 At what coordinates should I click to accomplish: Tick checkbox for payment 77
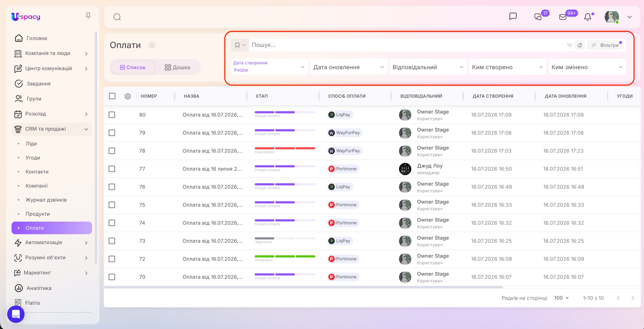click(x=112, y=169)
